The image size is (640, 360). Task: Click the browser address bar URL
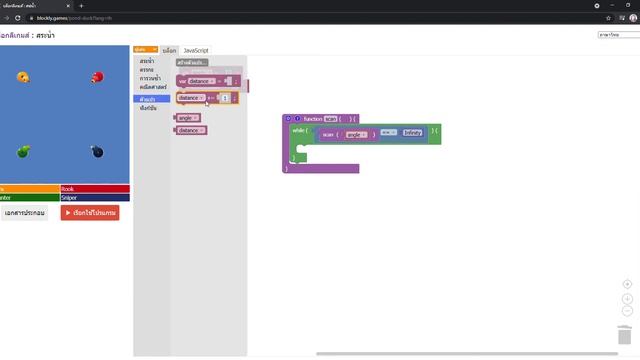[74, 18]
